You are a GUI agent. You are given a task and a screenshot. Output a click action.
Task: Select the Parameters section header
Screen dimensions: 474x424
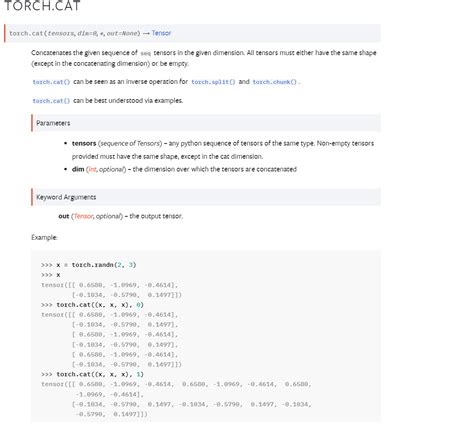[53, 123]
